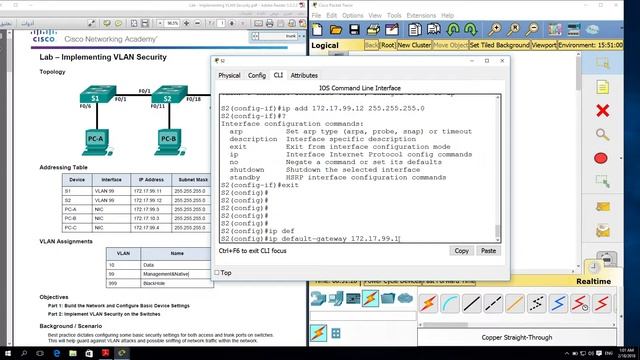Screen dimensions: 640x360
Task: Toggle the Top checkbox in S2 window
Action: [x=217, y=272]
